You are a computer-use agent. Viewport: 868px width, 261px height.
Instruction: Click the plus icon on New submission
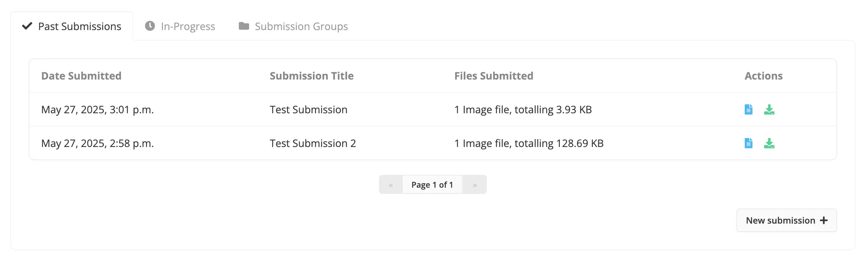tap(824, 220)
